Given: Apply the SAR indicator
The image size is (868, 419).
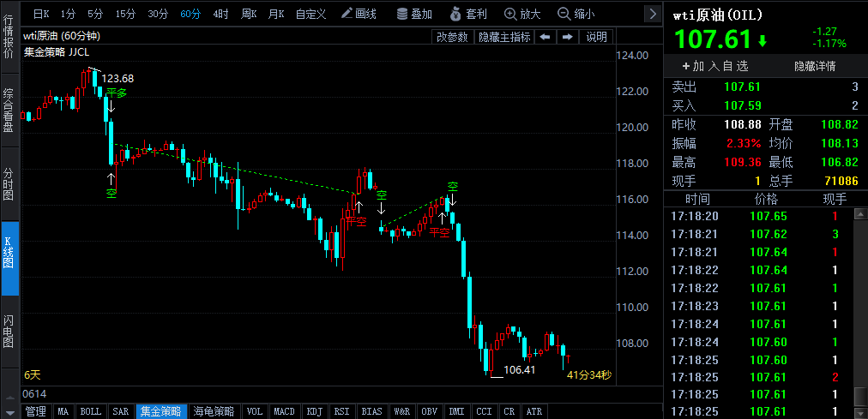Looking at the screenshot, I should [x=121, y=411].
